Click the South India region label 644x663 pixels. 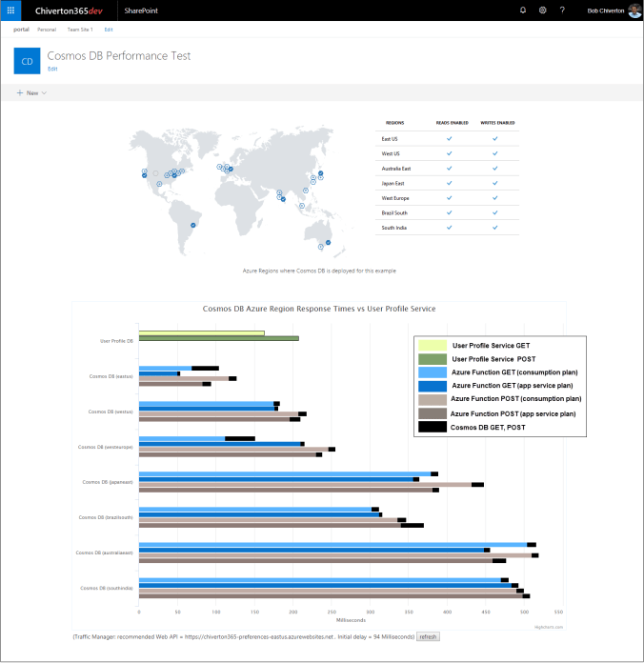click(394, 228)
